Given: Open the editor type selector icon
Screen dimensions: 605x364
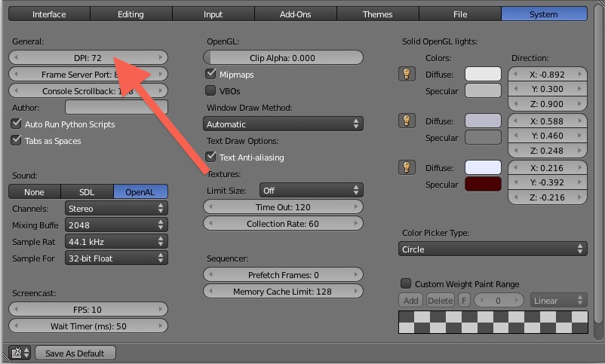Looking at the screenshot, I should click(x=20, y=353).
